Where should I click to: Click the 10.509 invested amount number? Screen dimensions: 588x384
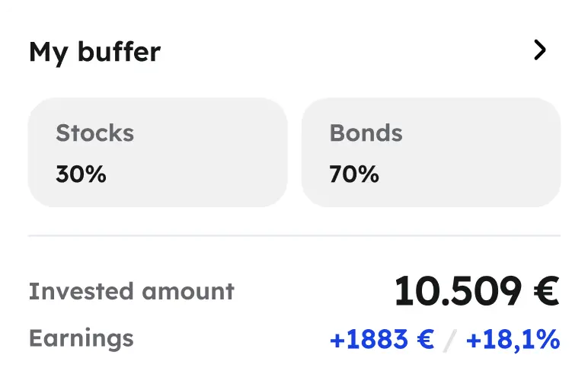point(457,291)
